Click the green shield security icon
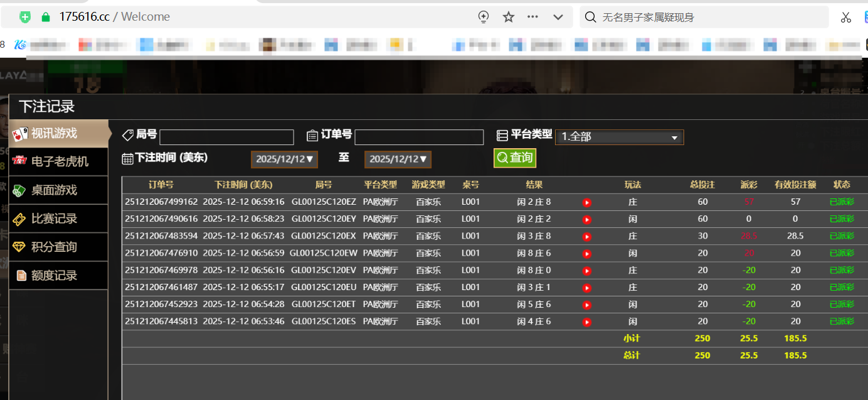This screenshot has width=868, height=400. pyautogui.click(x=25, y=17)
